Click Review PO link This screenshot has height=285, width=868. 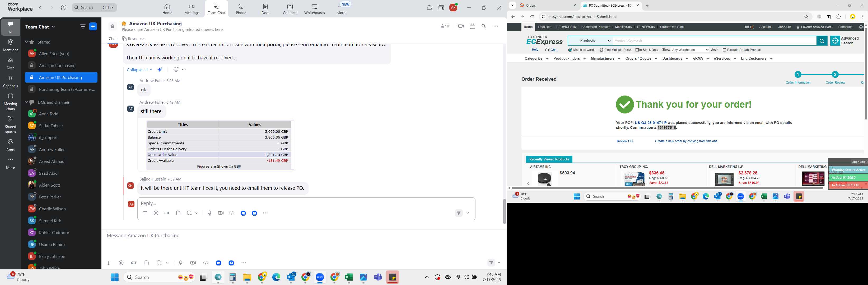point(624,141)
